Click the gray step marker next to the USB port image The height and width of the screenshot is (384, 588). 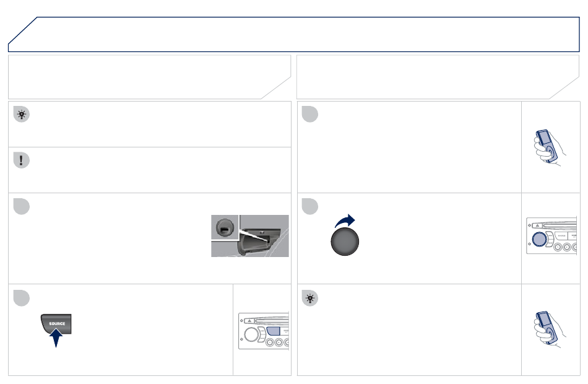(22, 206)
